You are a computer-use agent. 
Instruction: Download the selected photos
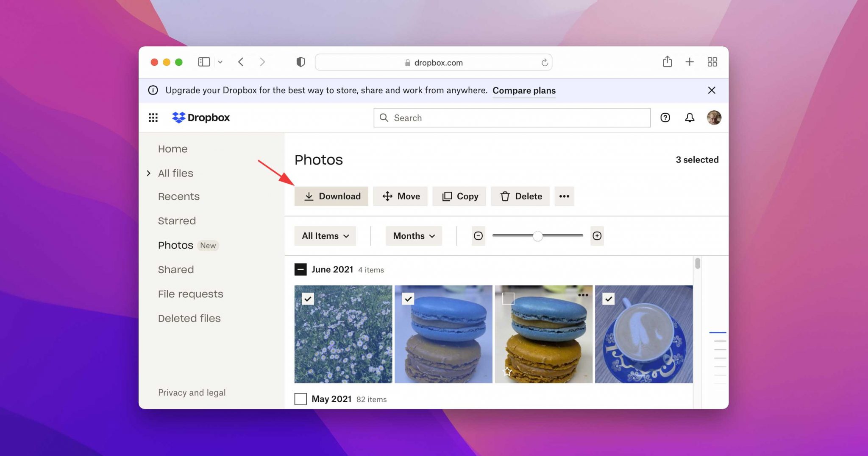(331, 196)
